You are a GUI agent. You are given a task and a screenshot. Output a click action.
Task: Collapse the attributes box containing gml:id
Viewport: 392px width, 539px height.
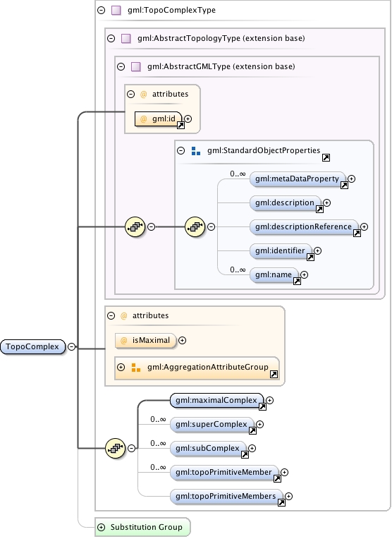coord(130,94)
